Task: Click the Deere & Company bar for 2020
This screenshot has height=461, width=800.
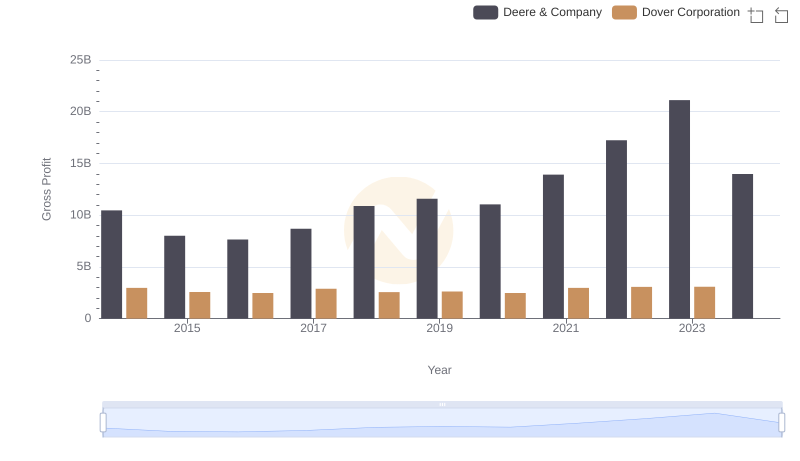Action: [x=490, y=261]
